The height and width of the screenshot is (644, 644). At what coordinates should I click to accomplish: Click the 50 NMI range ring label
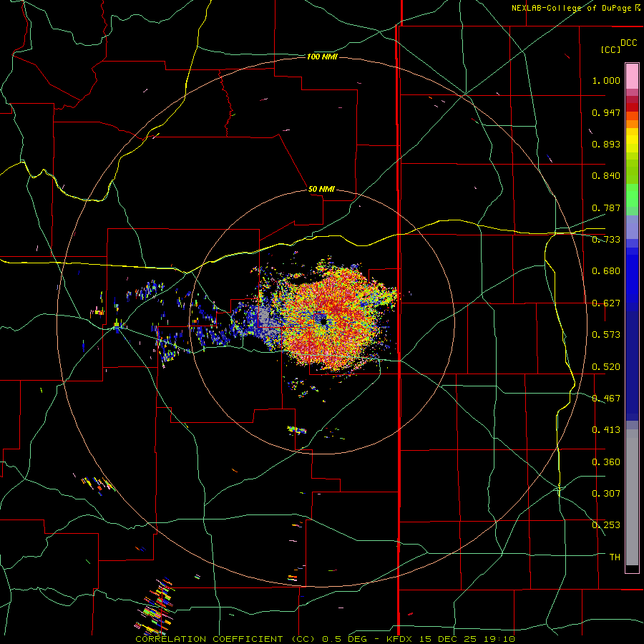coord(321,190)
